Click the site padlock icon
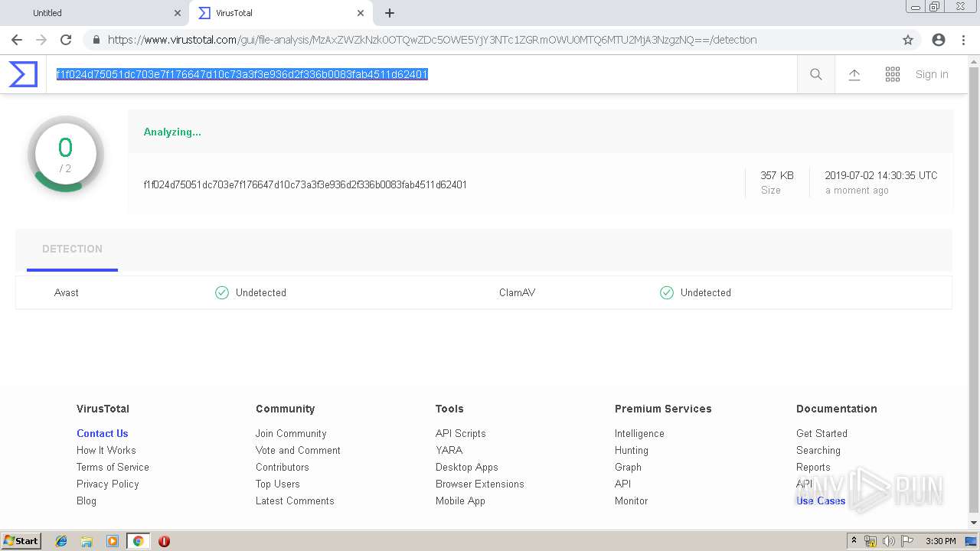Viewport: 980px width, 551px height. [96, 40]
